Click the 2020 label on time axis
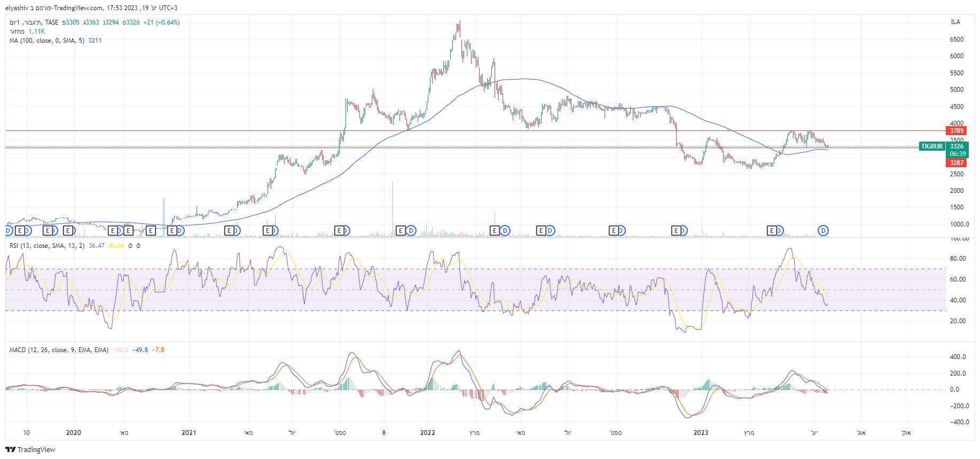The height and width of the screenshot is (459, 980). coord(74,433)
